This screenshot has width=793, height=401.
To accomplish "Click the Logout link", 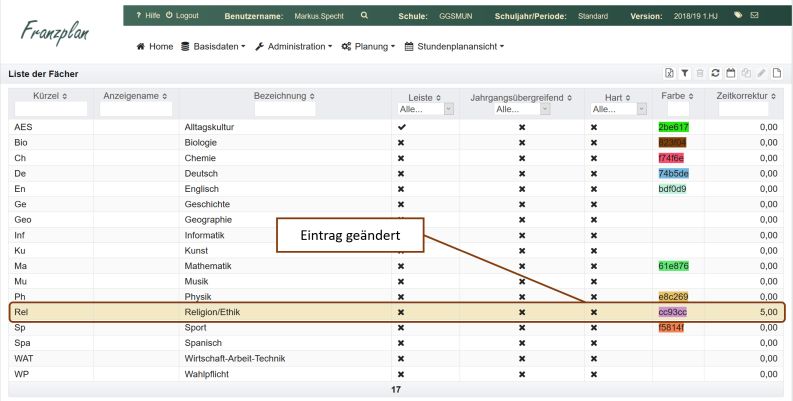I will 182,16.
